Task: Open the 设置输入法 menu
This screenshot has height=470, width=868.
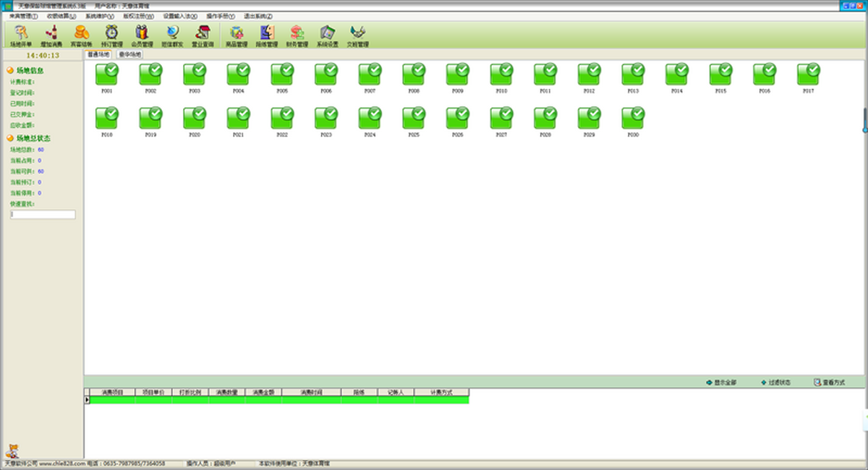Action: coord(179,16)
